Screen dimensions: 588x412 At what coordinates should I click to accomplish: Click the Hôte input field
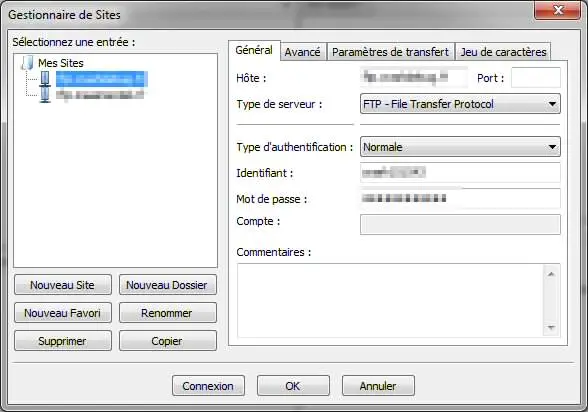(x=414, y=78)
